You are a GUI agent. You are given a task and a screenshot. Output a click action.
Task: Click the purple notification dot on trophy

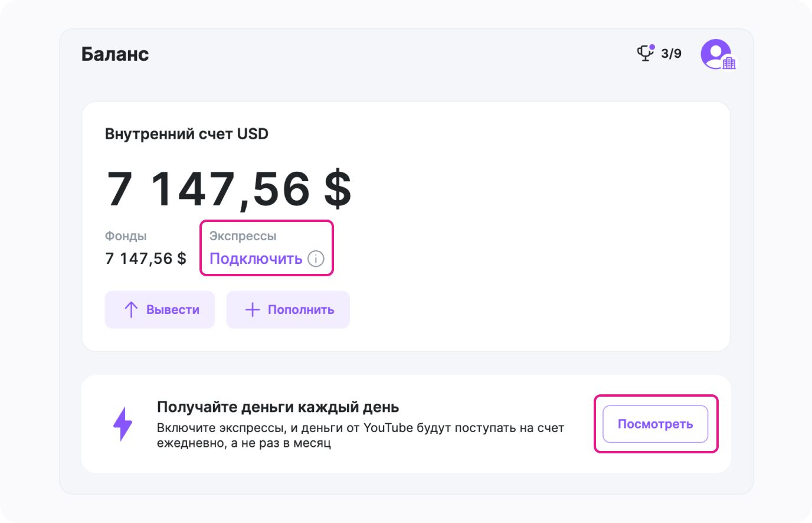tap(652, 47)
